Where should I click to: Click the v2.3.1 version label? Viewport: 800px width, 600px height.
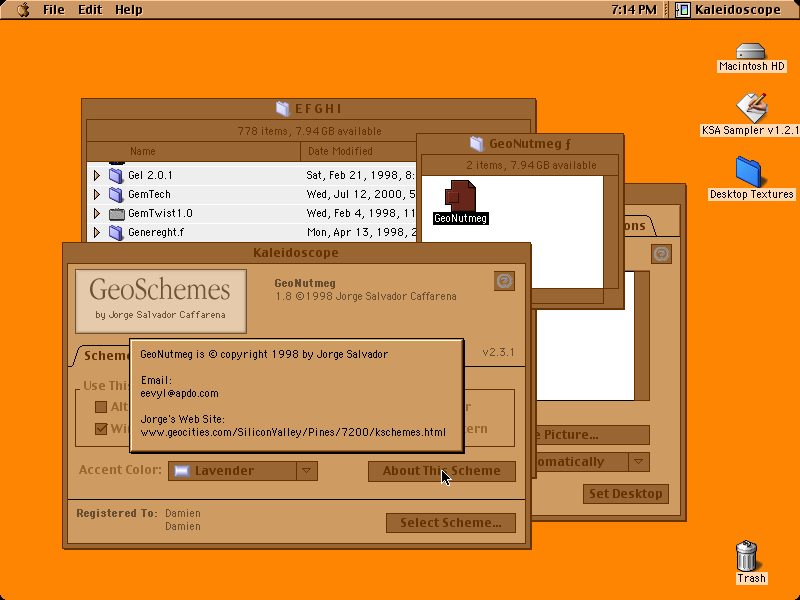[498, 353]
